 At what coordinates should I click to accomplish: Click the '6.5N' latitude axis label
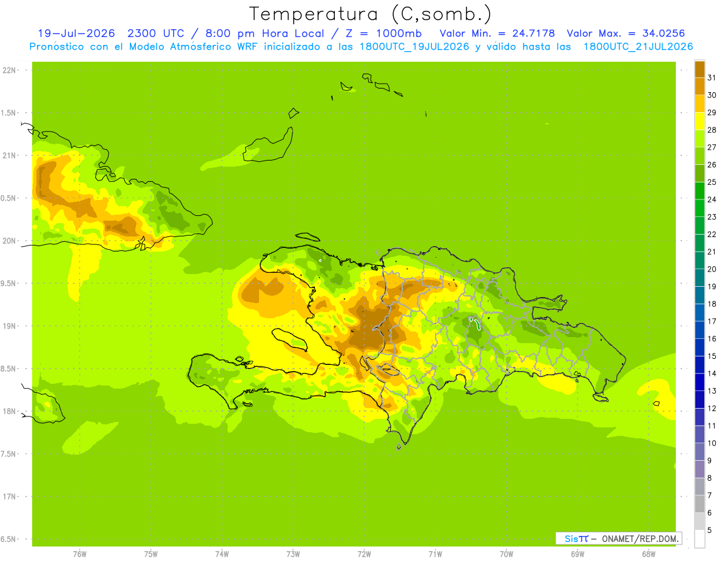[9, 539]
